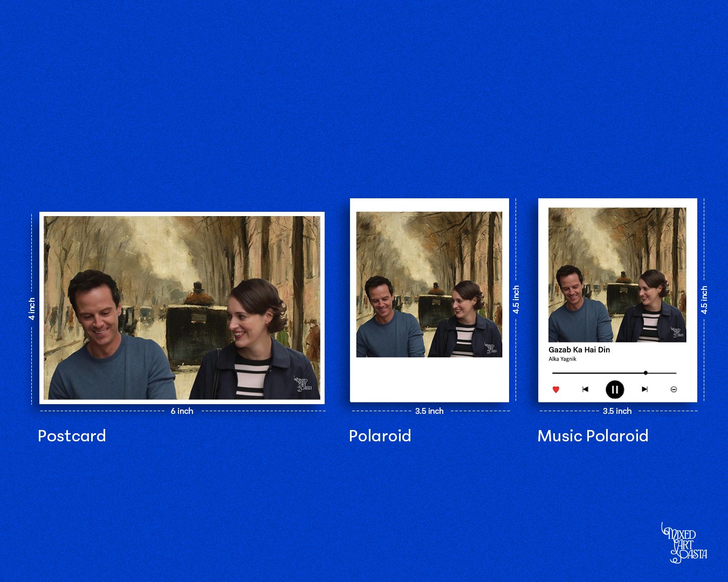Select the song title Gazab Ka Hai Din

579,350
